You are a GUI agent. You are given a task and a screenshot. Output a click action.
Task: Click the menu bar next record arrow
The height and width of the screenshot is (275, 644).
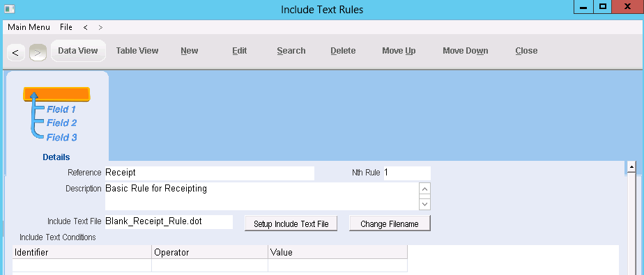coord(100,28)
